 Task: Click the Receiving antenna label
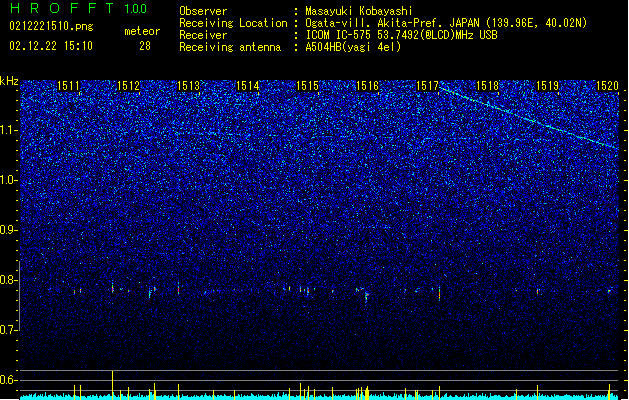coord(230,47)
